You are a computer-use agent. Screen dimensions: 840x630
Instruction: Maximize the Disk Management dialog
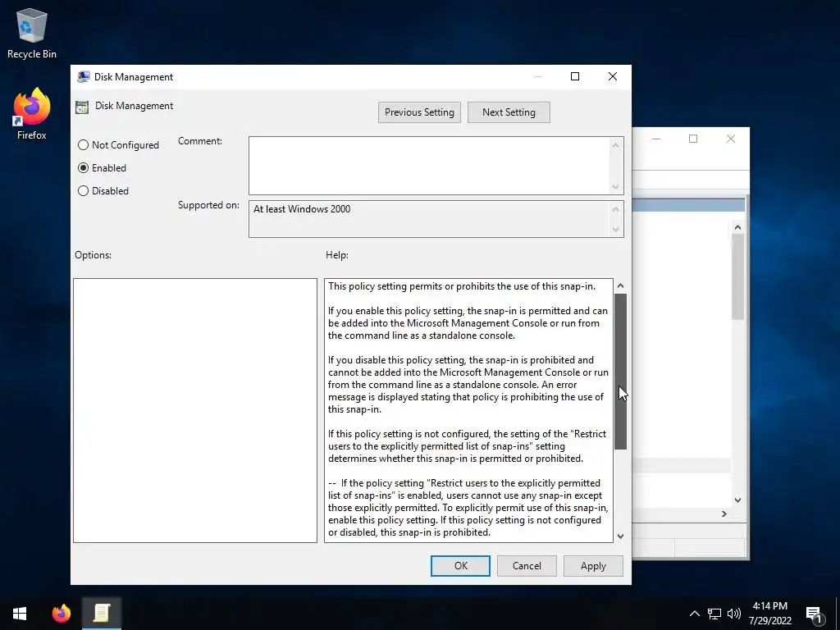(x=575, y=76)
